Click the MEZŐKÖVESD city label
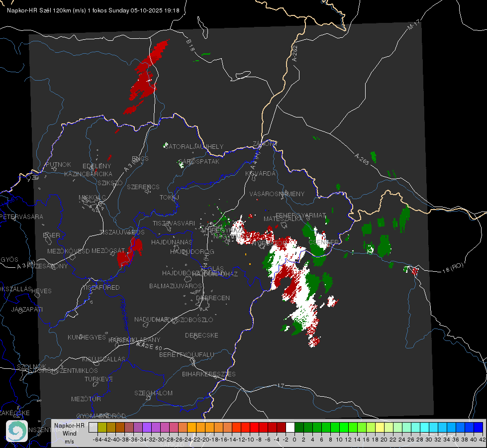Image resolution: width=487 pixels, height=448 pixels. pyautogui.click(x=68, y=251)
